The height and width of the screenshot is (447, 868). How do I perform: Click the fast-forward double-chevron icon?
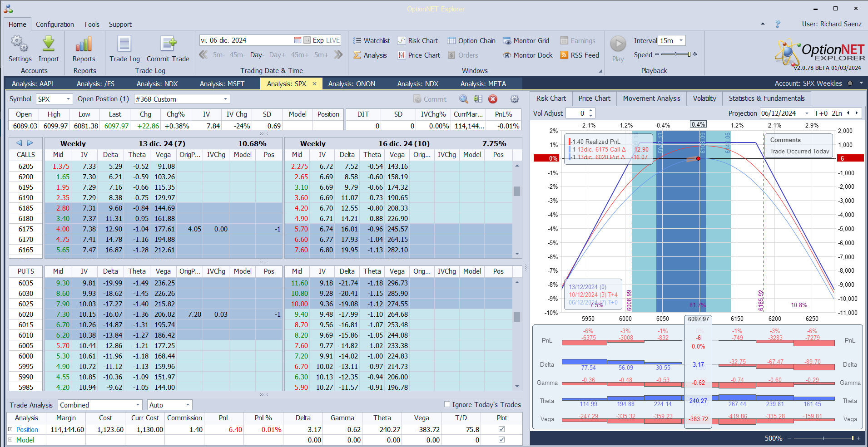[338, 55]
